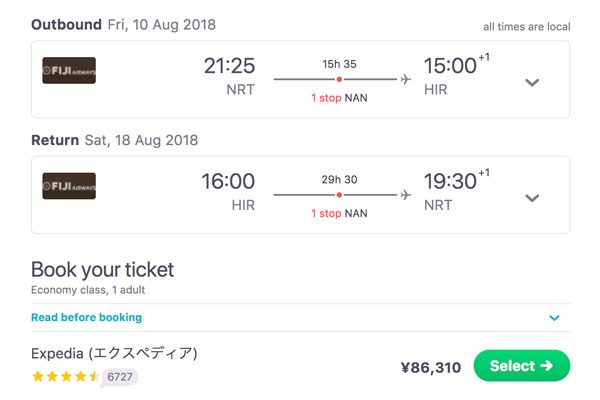Click the Fiji Airways logo on outbound flight

[69, 70]
